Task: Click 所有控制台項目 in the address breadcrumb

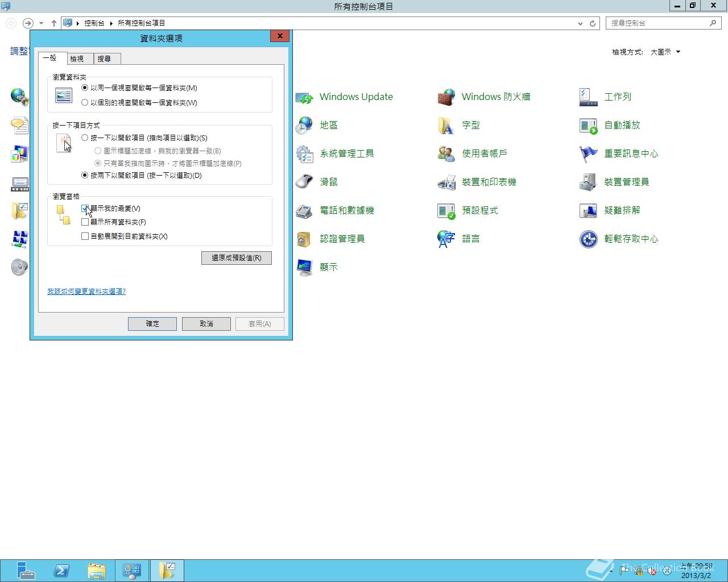Action: point(141,23)
